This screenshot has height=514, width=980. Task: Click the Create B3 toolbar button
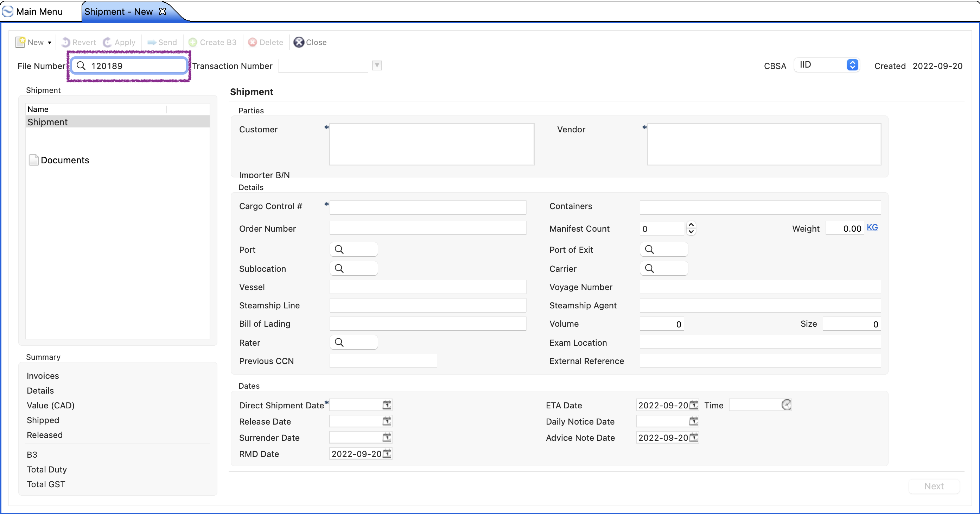[x=213, y=42]
